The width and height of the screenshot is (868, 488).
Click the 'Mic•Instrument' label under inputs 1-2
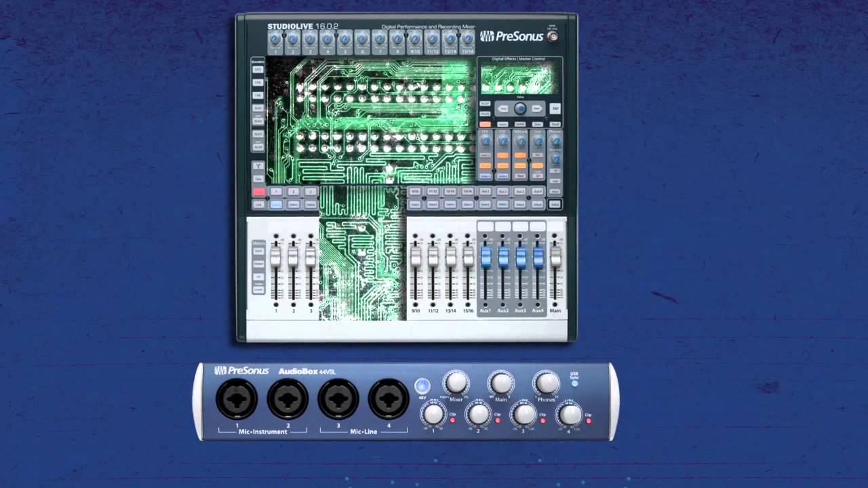[262, 431]
